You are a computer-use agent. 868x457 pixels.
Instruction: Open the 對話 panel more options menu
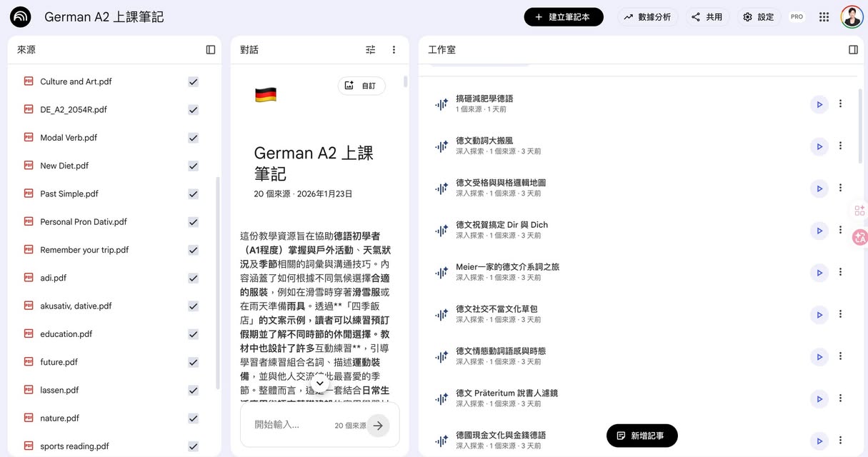(394, 50)
